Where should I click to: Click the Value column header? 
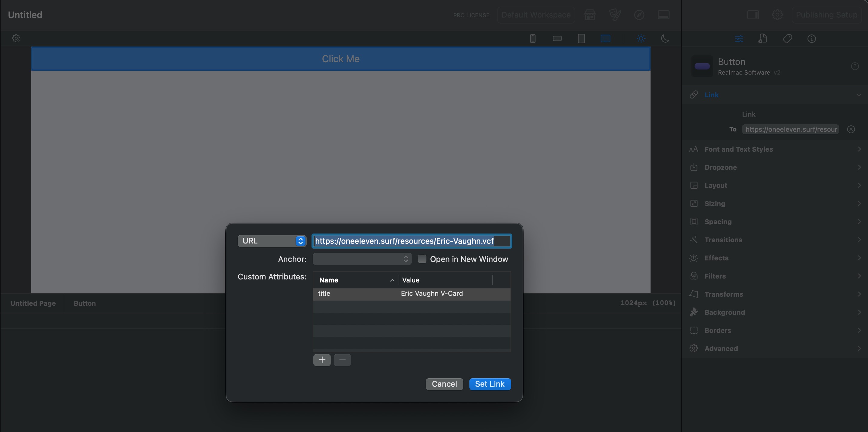(445, 280)
